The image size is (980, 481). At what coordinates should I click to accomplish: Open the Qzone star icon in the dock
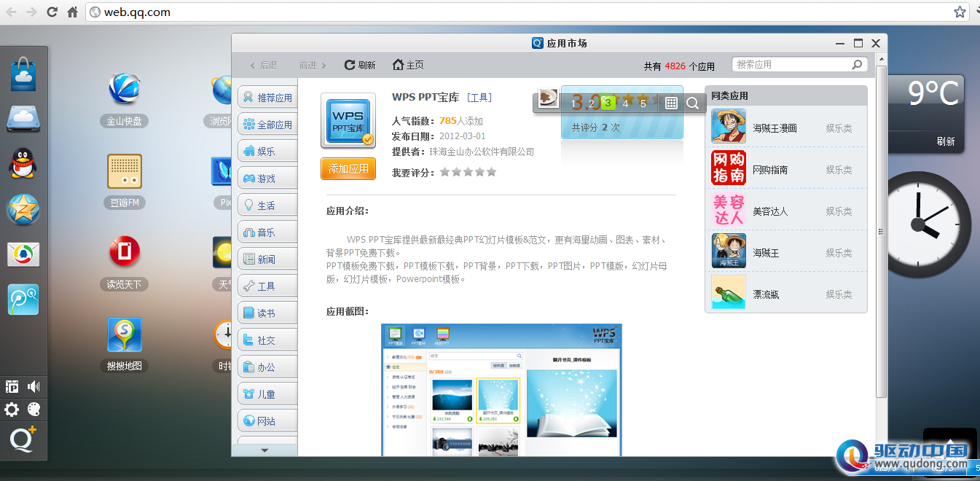tap(23, 209)
